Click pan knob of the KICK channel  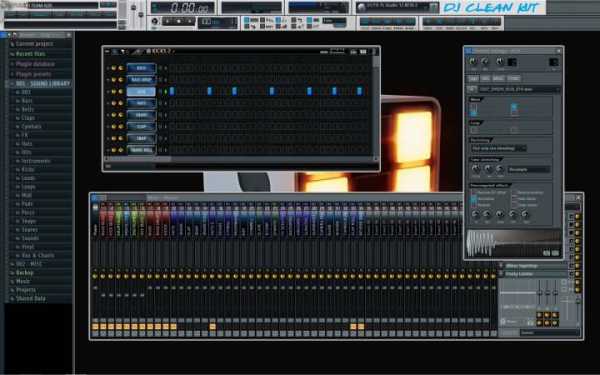(114, 68)
